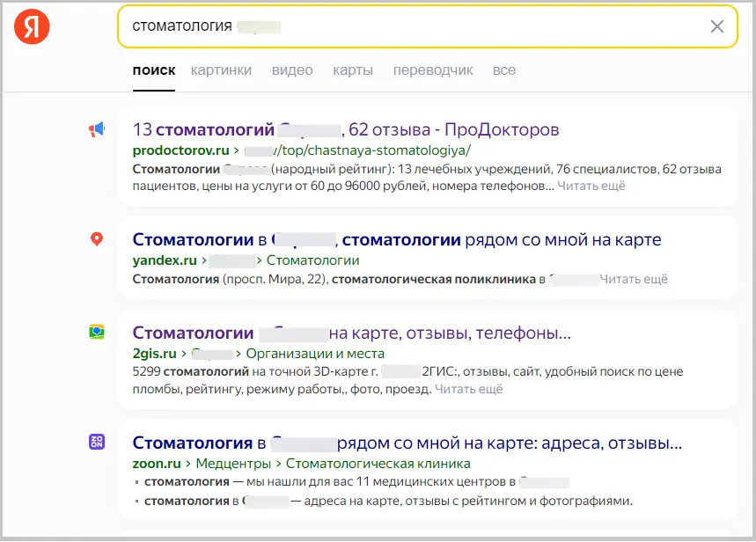Switch to the картинки tab
Viewport: 756px width, 542px height.
pyautogui.click(x=221, y=70)
